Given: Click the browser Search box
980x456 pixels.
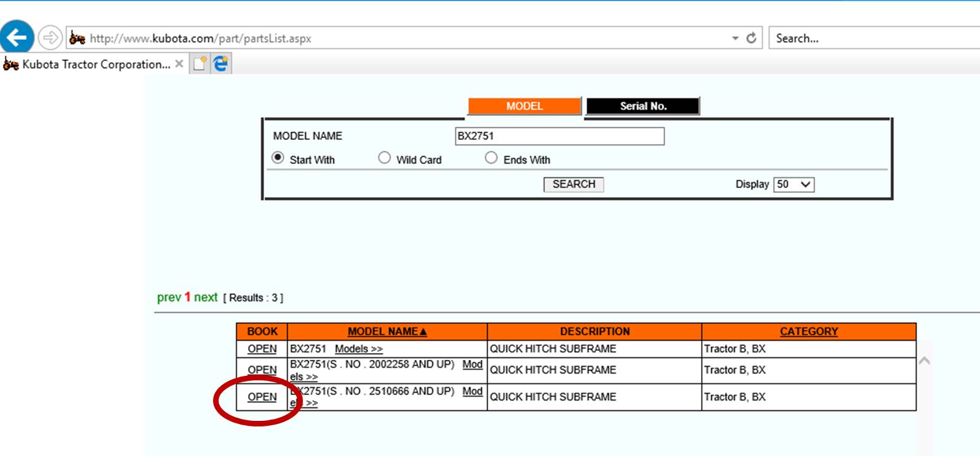Looking at the screenshot, I should (875, 38).
